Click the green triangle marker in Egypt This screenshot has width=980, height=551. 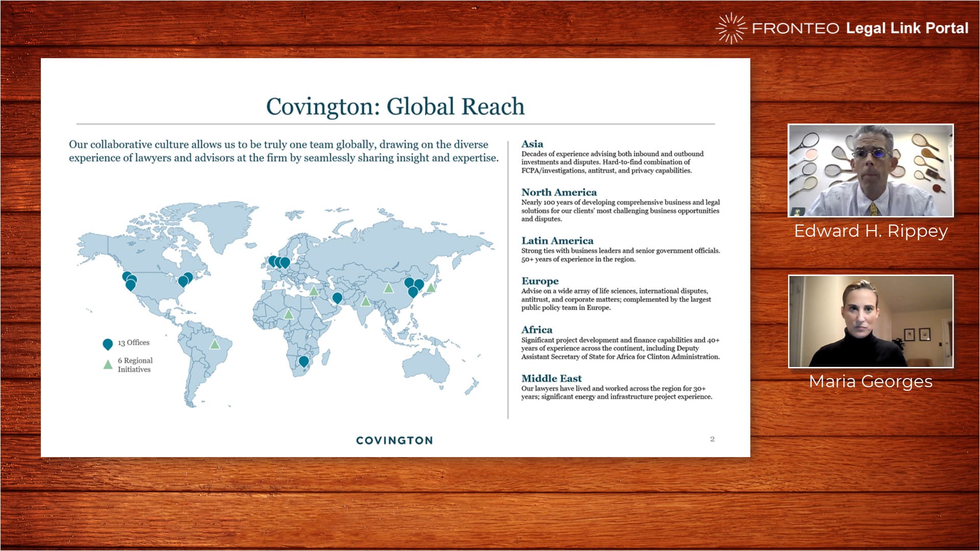tap(314, 291)
